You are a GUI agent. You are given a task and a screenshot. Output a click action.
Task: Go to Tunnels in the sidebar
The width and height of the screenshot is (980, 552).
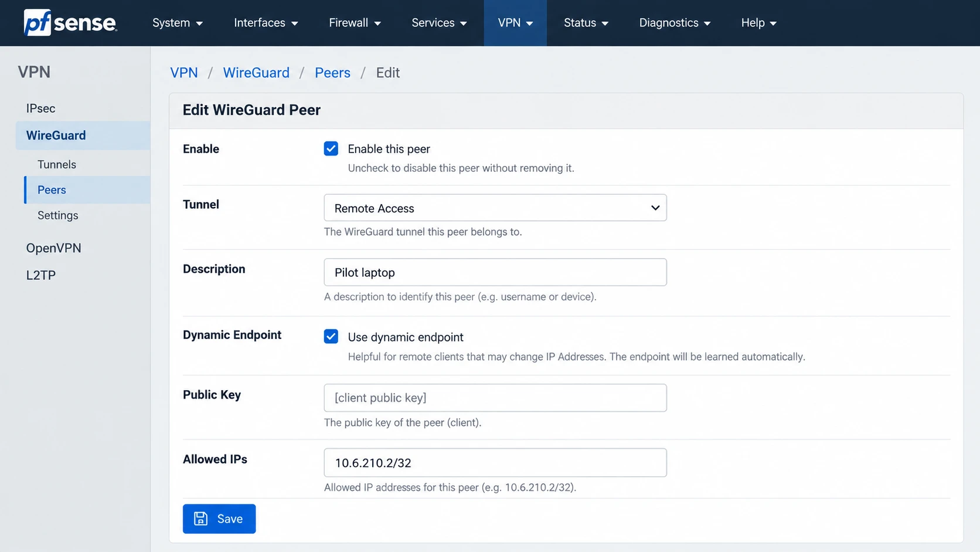coord(57,164)
